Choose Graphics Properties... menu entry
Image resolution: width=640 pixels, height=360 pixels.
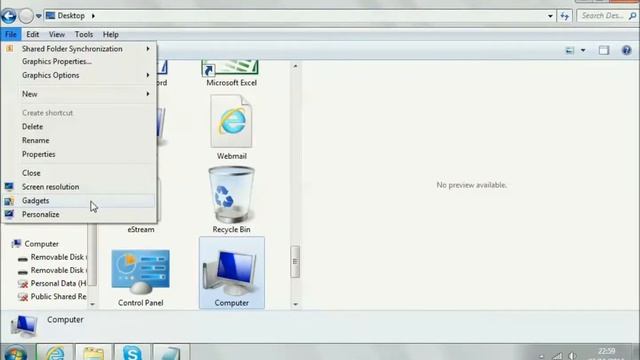pyautogui.click(x=79, y=62)
